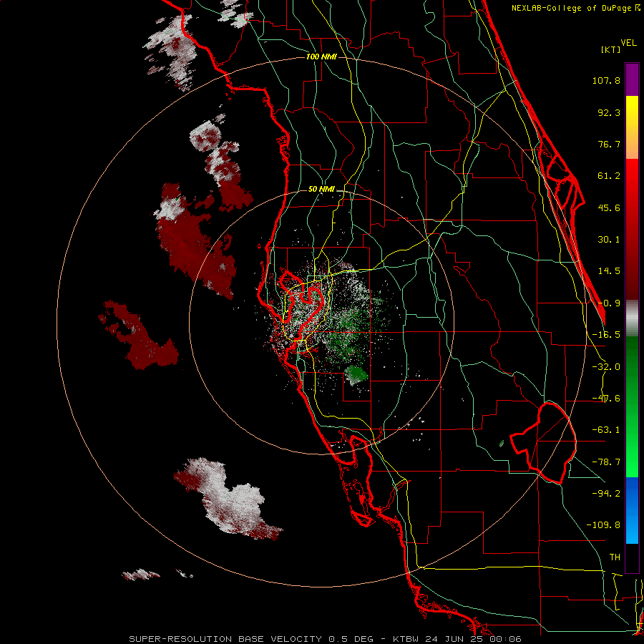
Task: Select the -32.0 value on velocity scale
Action: pyautogui.click(x=606, y=367)
